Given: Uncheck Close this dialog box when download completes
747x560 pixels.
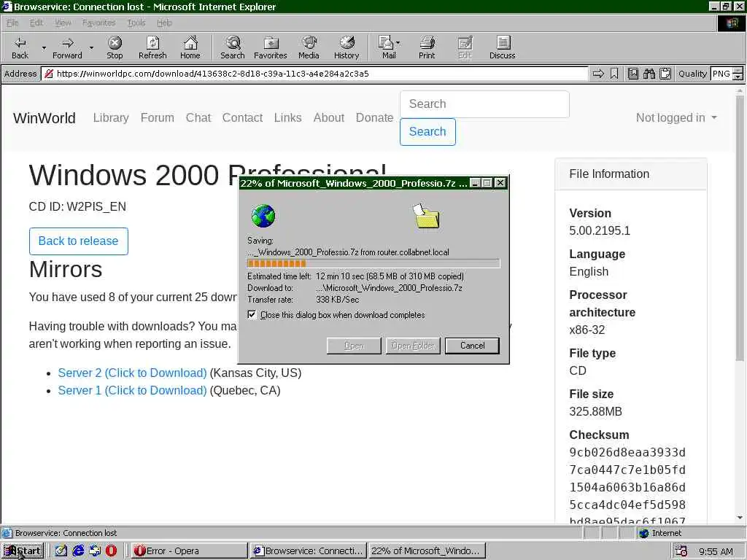Looking at the screenshot, I should click(x=252, y=315).
